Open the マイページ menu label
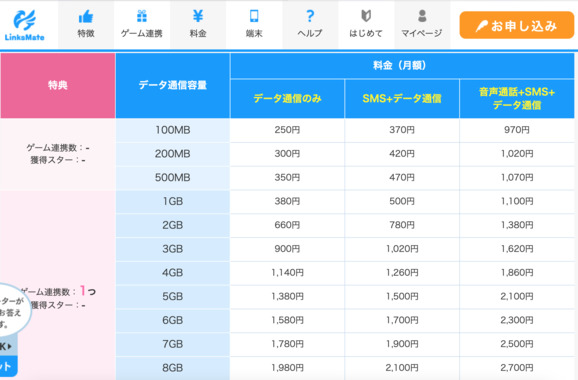This screenshot has width=578, height=380. tap(422, 33)
